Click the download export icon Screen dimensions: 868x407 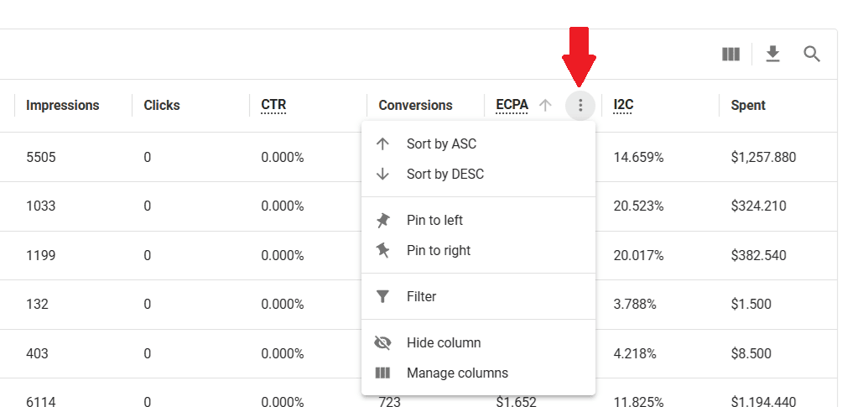pos(773,55)
